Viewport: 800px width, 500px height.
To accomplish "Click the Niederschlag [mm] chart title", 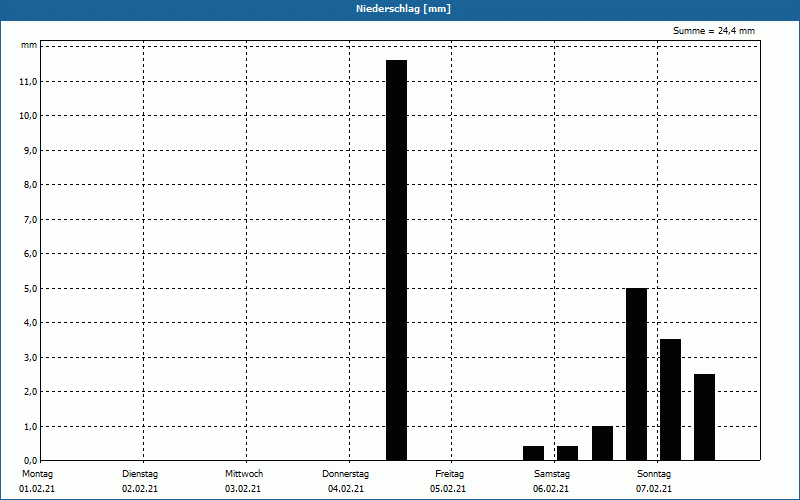I will [403, 9].
